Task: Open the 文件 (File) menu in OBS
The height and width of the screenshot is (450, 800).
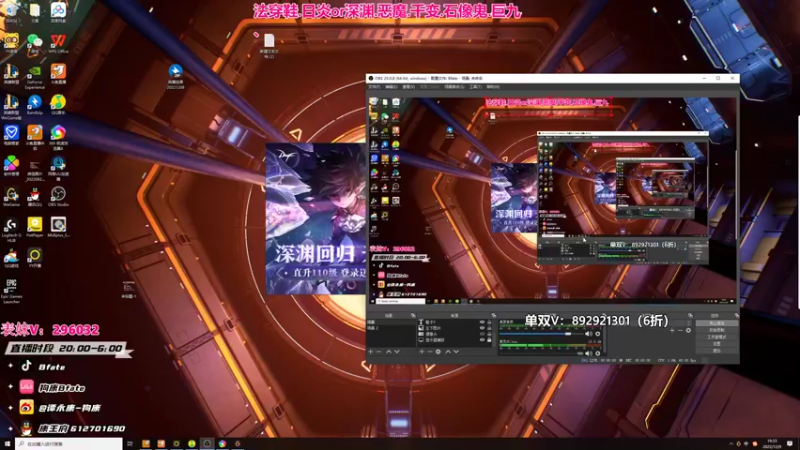Action: pyautogui.click(x=374, y=87)
